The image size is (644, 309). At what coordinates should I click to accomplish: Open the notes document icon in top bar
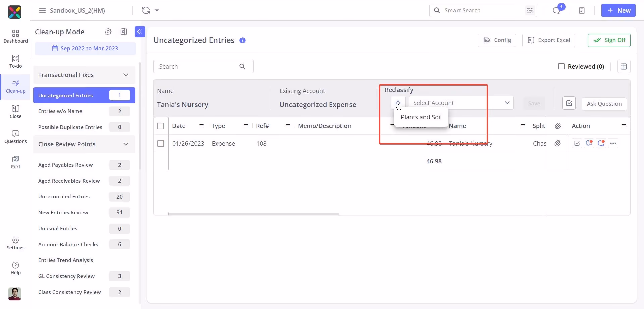pyautogui.click(x=582, y=11)
